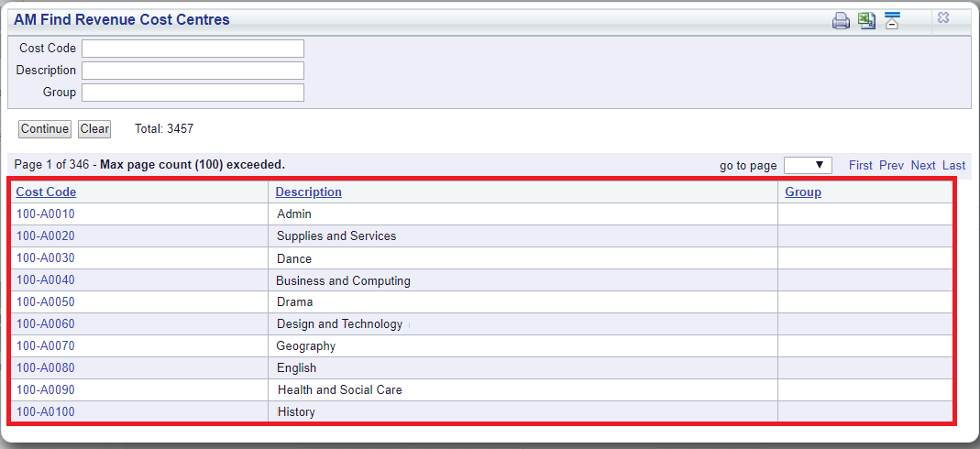This screenshot has width=980, height=449.
Task: Click the Clear button
Action: click(x=94, y=128)
